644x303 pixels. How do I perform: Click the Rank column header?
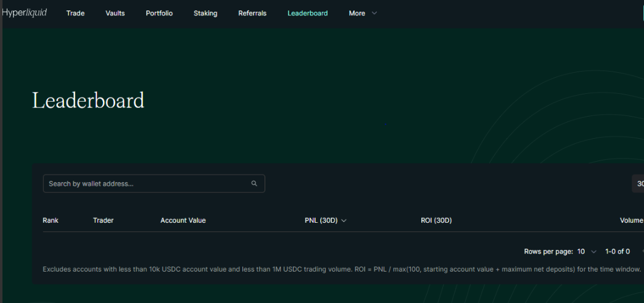pos(51,220)
